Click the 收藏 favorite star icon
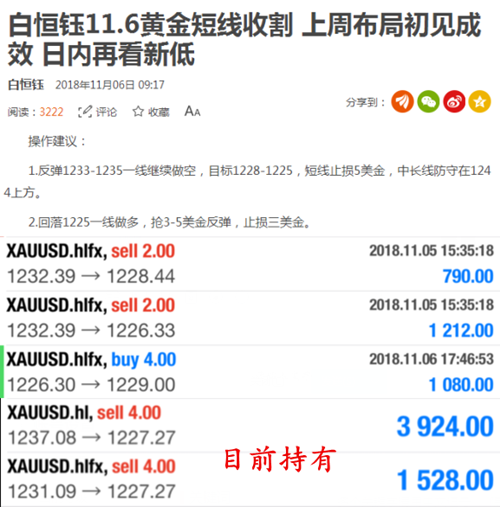This screenshot has height=507, width=500. point(138,112)
